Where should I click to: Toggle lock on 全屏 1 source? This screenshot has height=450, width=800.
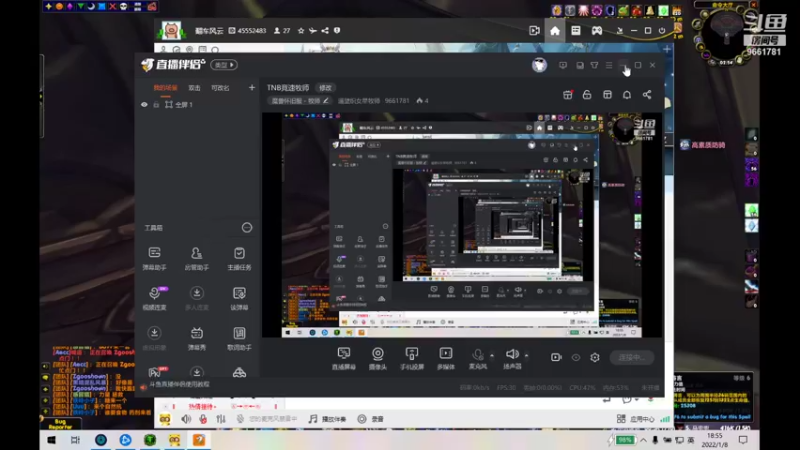(156, 105)
